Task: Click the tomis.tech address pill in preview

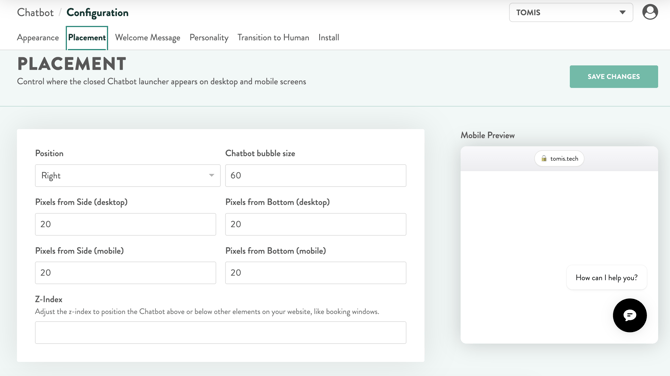Action: point(559,159)
